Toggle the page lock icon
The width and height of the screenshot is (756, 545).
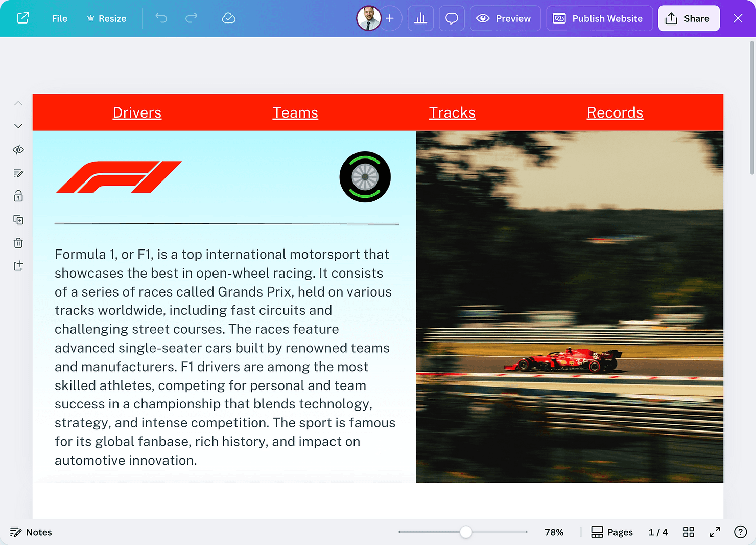tap(18, 196)
